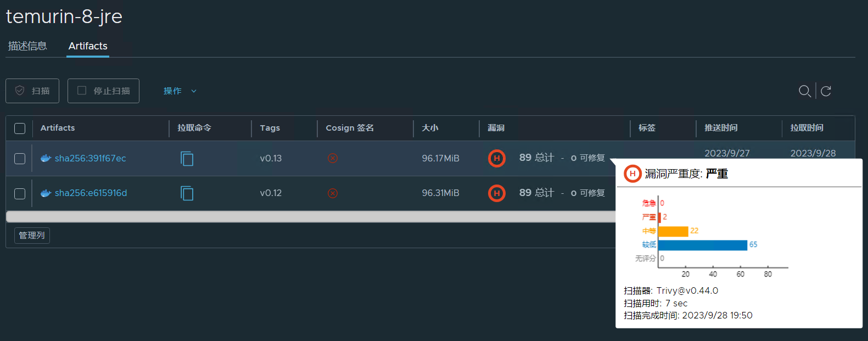Select checkbox for sha256:e615916d row

click(x=20, y=194)
